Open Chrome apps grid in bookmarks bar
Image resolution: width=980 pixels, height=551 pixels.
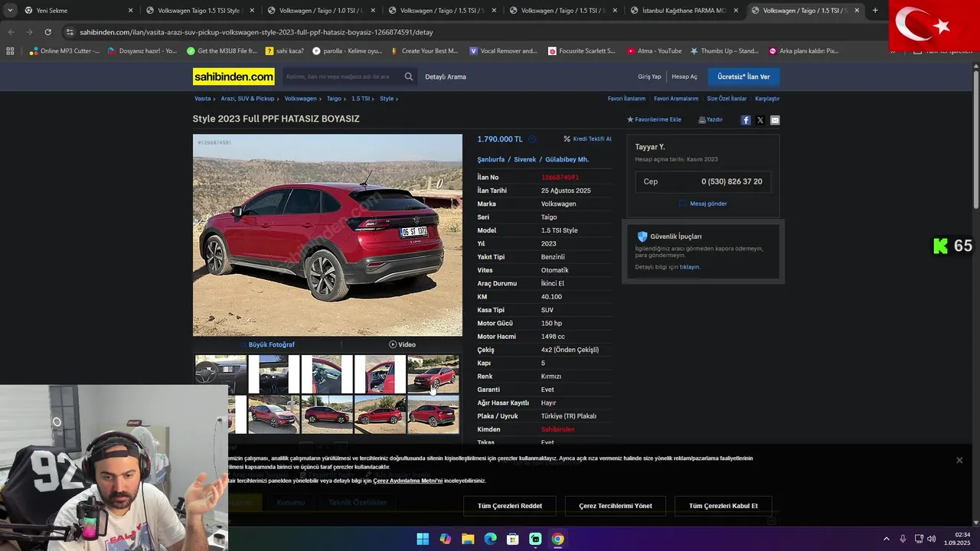(10, 51)
